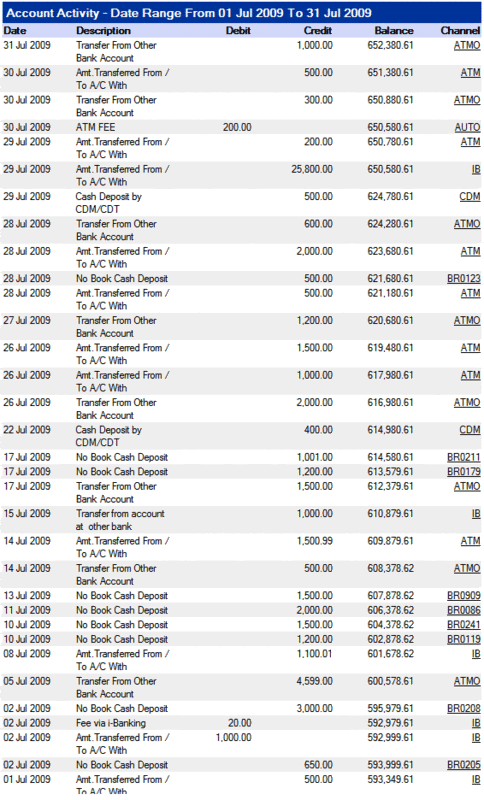The height and width of the screenshot is (800, 484).
Task: Click the BR0205 channel link
Action: [x=464, y=765]
